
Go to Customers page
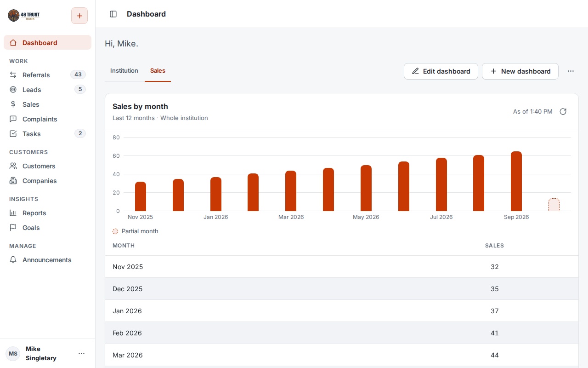(x=47, y=166)
